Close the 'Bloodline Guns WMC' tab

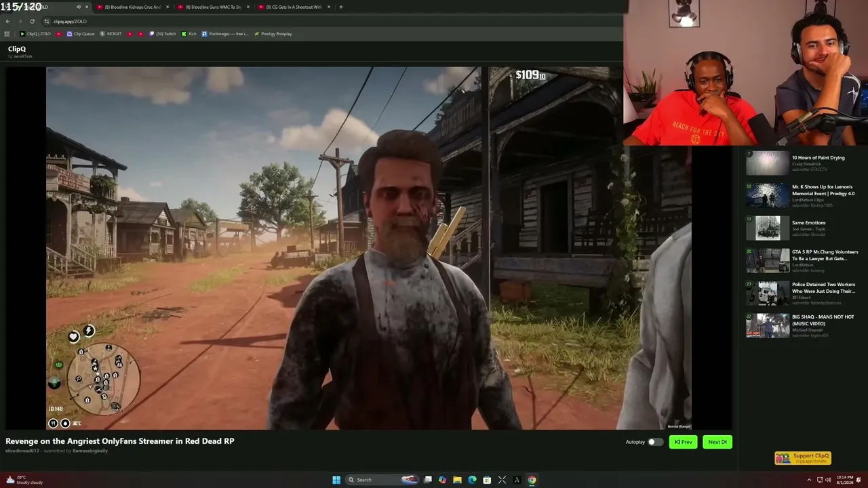[248, 7]
